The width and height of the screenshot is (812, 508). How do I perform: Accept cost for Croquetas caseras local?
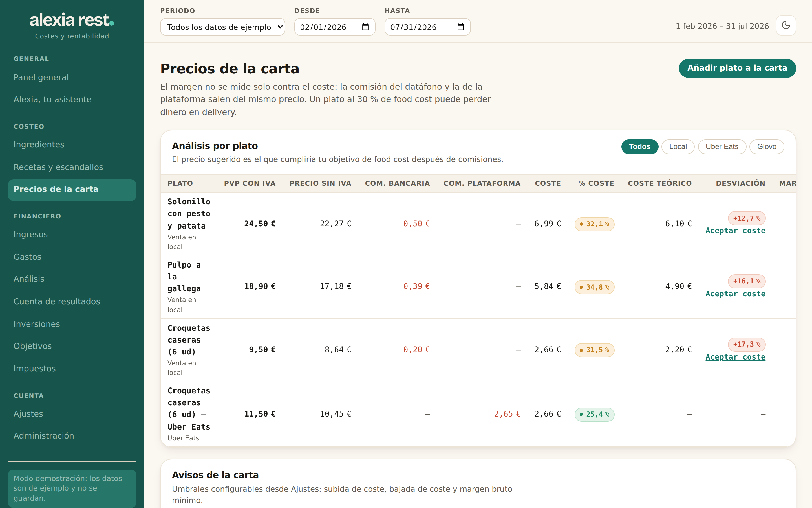[x=735, y=357]
